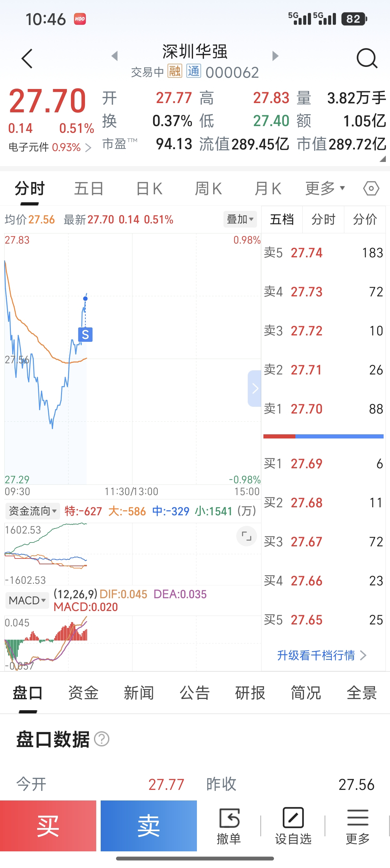The height and width of the screenshot is (868, 390).
Task: Open the bottom 更多 menu icon
Action: (358, 825)
